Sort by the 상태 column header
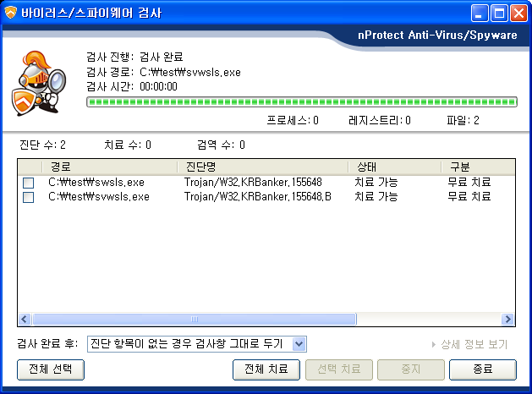Viewport: 532px width, 394px height. coord(395,167)
